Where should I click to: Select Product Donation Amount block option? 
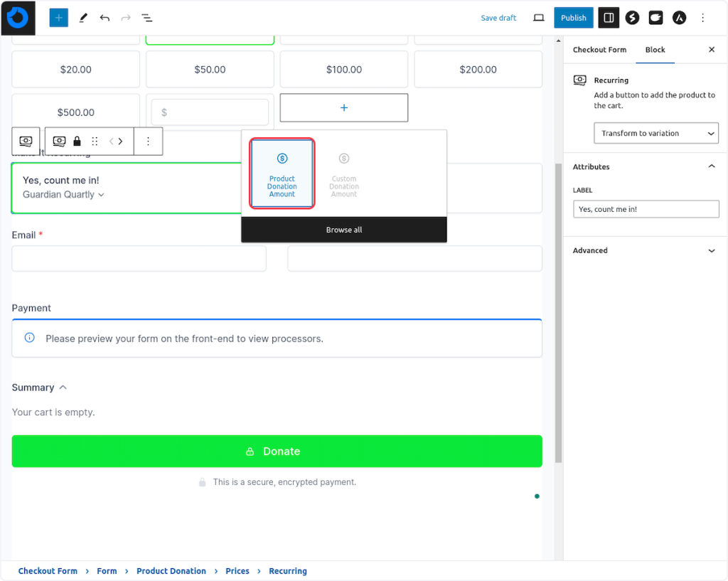pos(282,174)
